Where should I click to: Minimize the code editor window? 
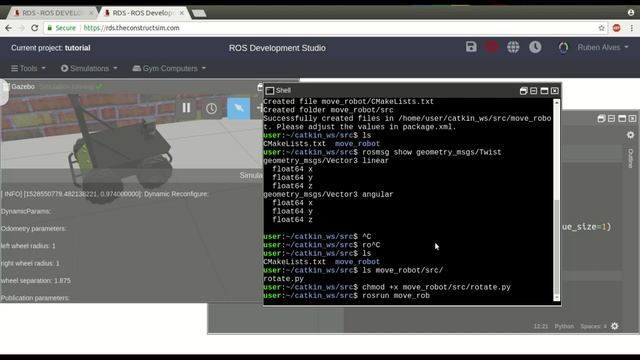pyautogui.click(x=611, y=118)
